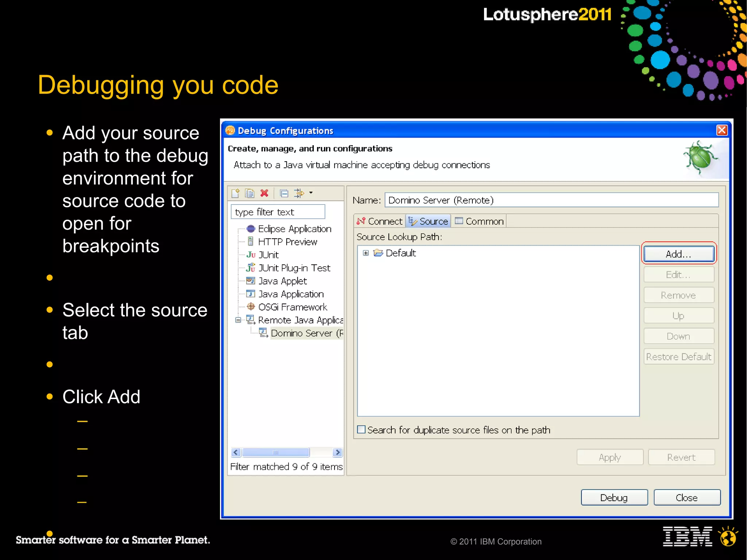
Task: Click the 'Filter matched 9 of 9 items' text
Action: [x=286, y=467]
